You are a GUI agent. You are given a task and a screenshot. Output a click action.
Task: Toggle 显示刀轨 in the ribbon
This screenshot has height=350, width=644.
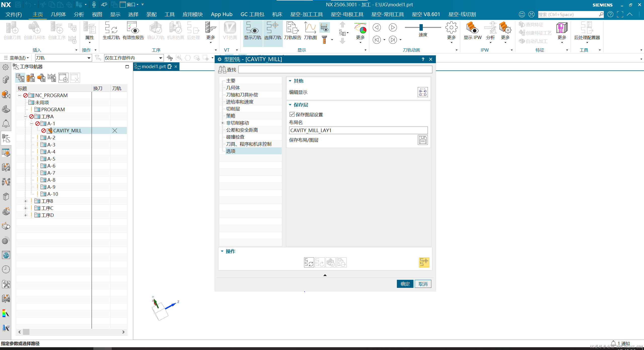[253, 31]
